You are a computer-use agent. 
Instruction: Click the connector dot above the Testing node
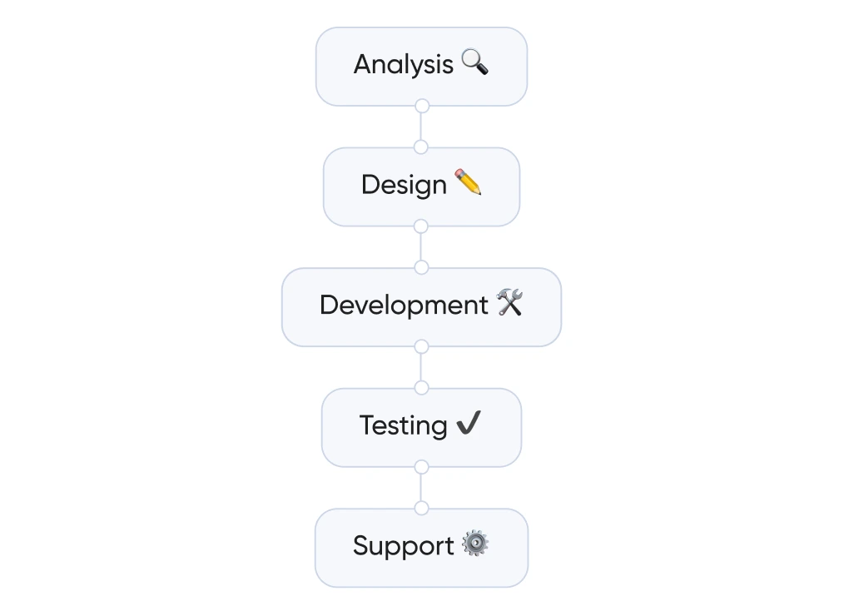pos(421,388)
